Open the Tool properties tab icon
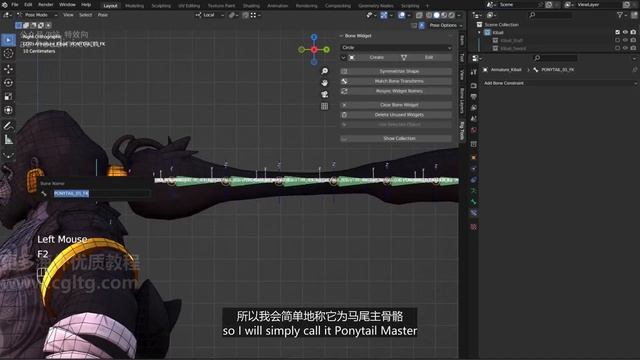Screen dimensions: 640x360 tap(473, 72)
